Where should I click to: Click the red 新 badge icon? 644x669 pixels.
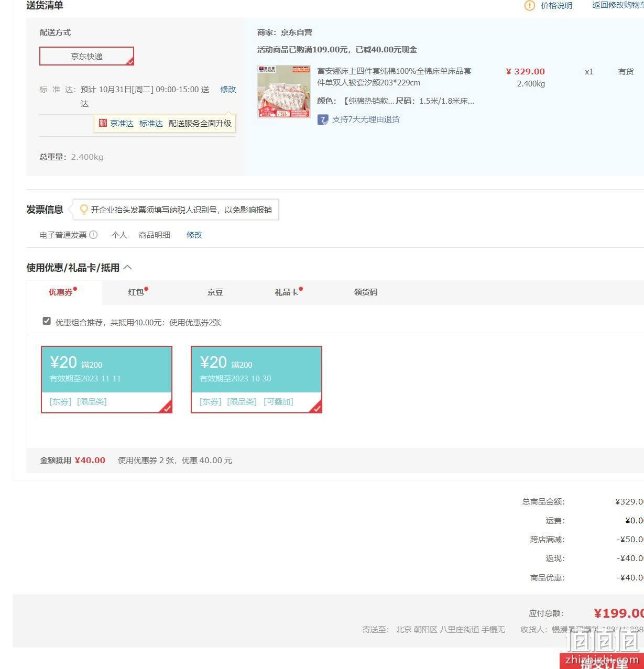[103, 123]
